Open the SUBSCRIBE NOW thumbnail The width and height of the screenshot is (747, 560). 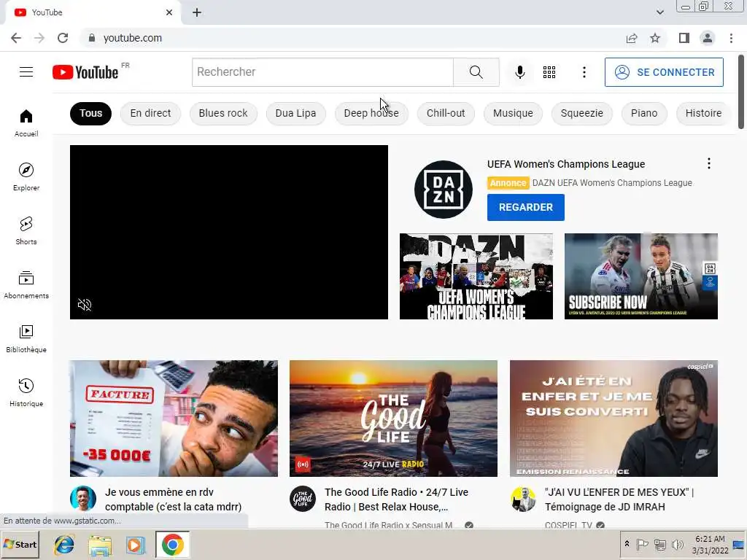(640, 276)
